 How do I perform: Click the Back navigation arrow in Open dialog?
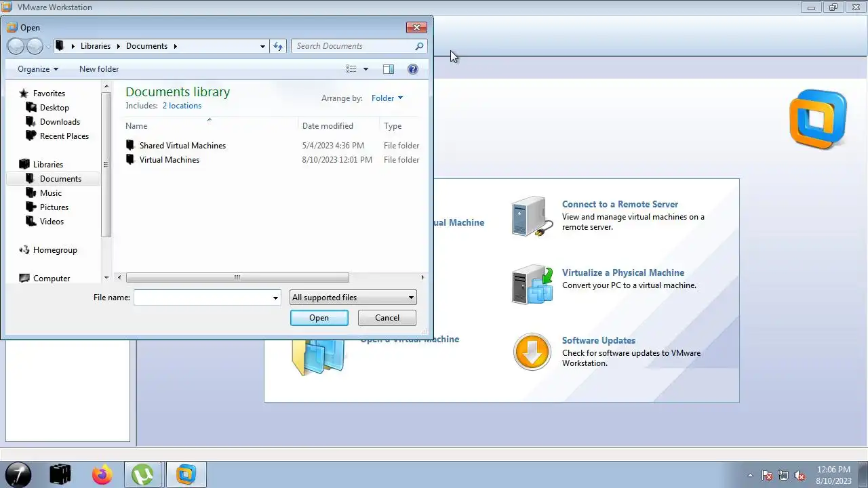[16, 46]
